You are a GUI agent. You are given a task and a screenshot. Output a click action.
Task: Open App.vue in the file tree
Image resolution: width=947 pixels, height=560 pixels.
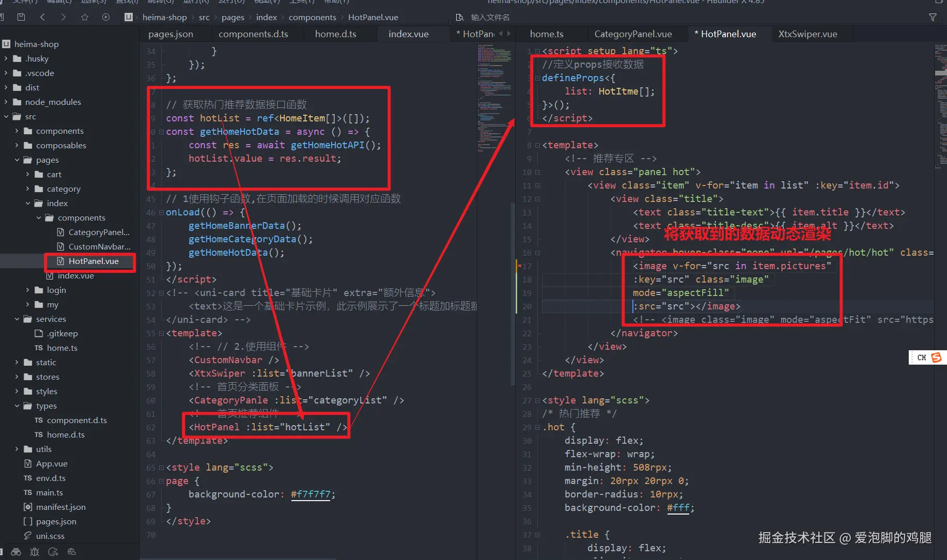point(52,463)
